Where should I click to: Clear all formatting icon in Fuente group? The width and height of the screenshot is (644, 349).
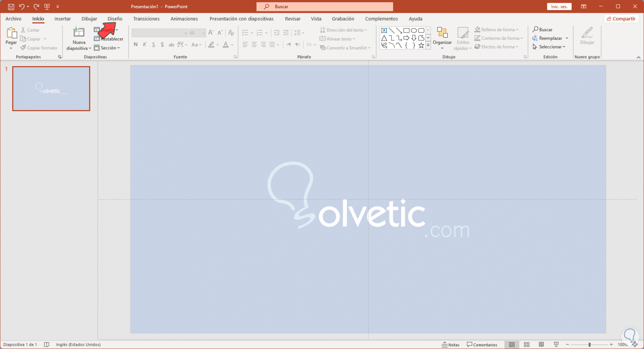tap(231, 33)
